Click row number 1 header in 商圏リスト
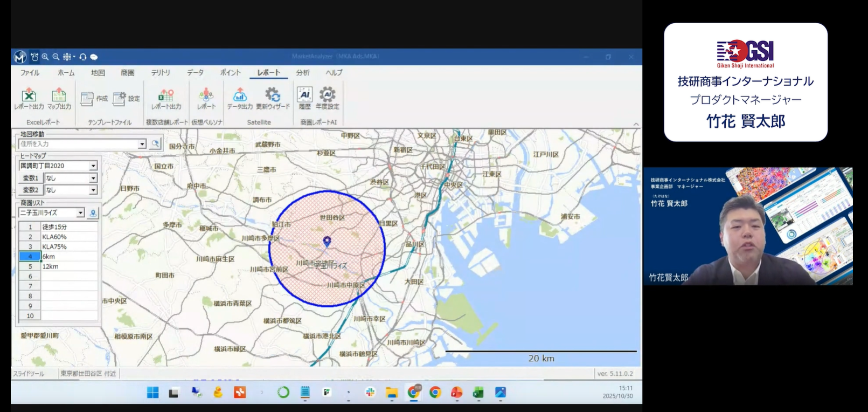868x412 pixels. [30, 227]
